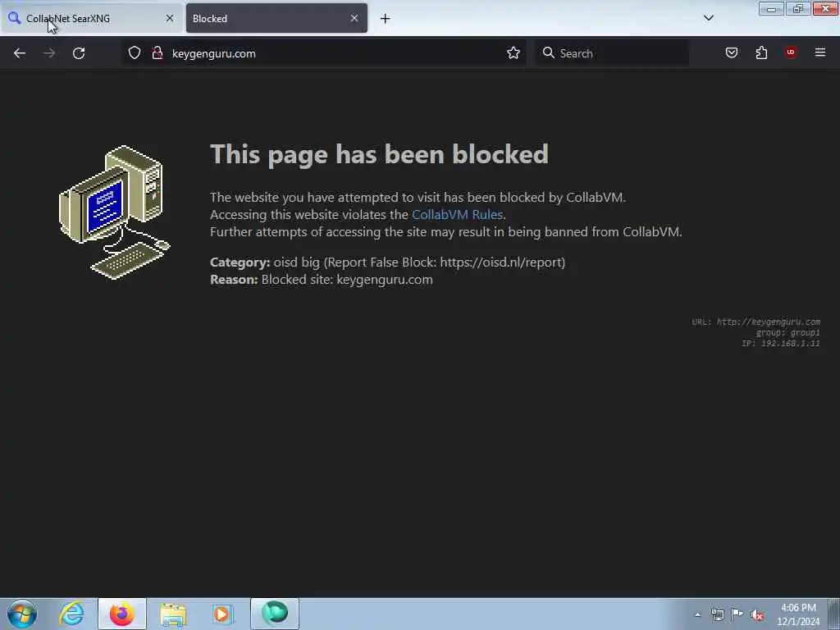840x630 pixels.
Task: Go back to the previous page
Action: coord(20,53)
